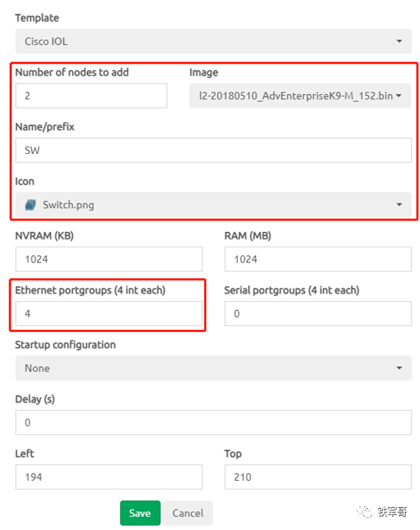Save the node settings
Viewport: 420px width, 530px height.
(x=140, y=513)
